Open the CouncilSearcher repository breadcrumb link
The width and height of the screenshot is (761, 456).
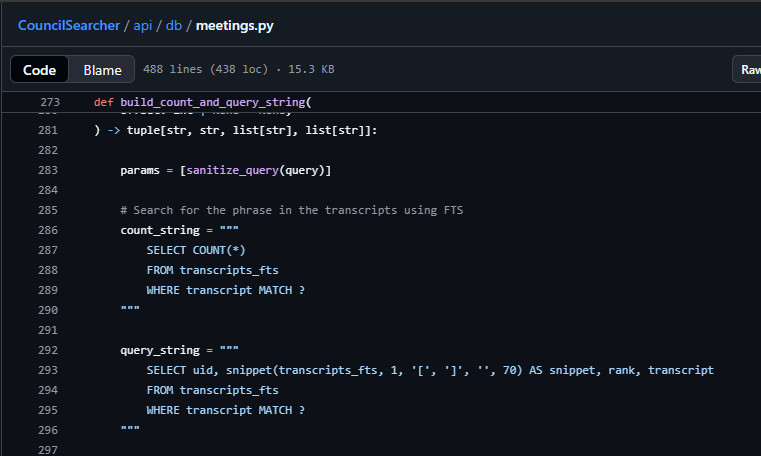68,25
